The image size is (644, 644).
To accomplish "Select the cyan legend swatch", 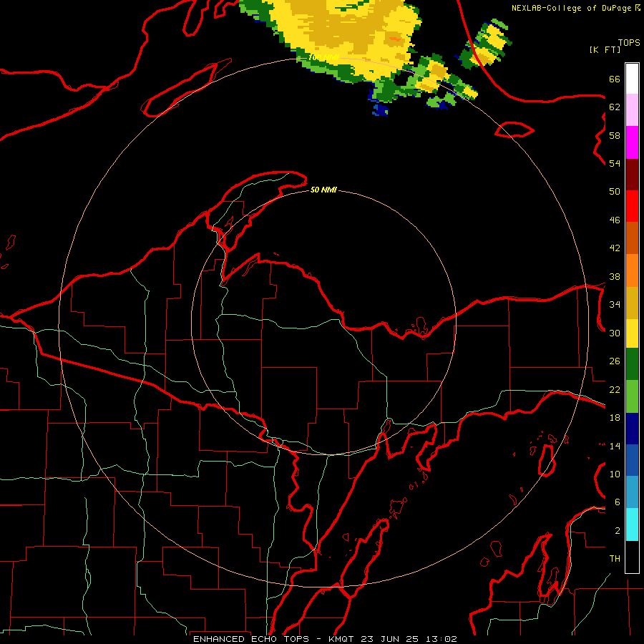I will click(632, 525).
